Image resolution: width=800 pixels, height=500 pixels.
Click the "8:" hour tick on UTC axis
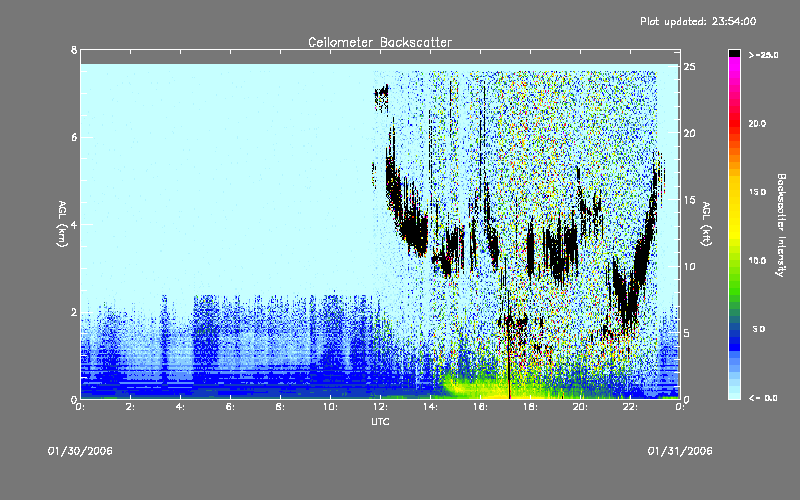coord(281,407)
